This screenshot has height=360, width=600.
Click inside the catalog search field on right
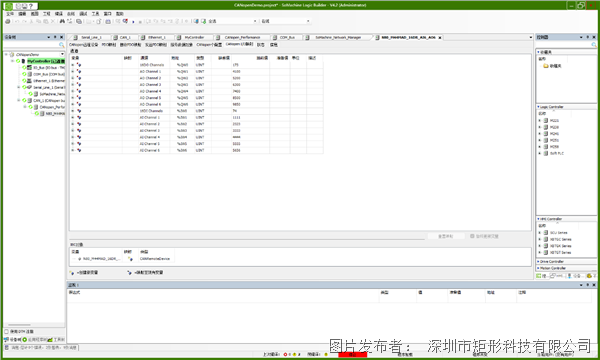[563, 45]
